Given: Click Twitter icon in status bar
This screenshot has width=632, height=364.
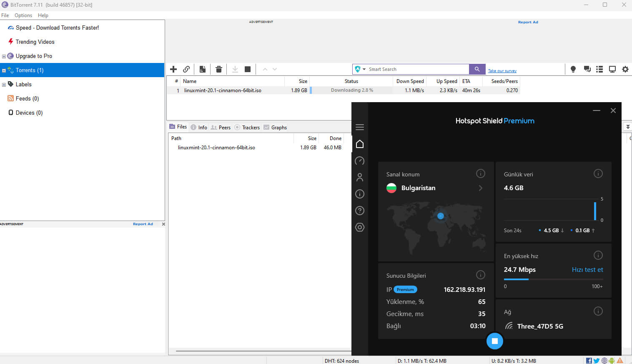Looking at the screenshot, I should (x=597, y=361).
